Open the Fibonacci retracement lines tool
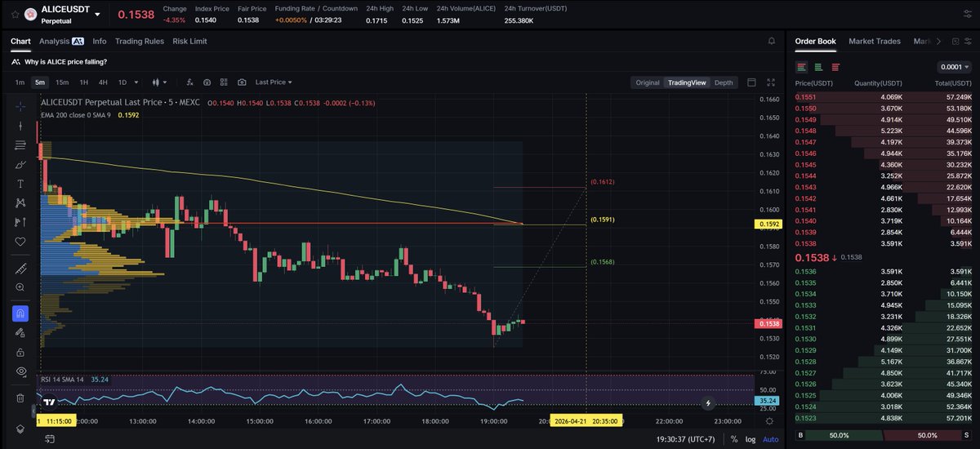The image size is (980, 449). [20, 145]
